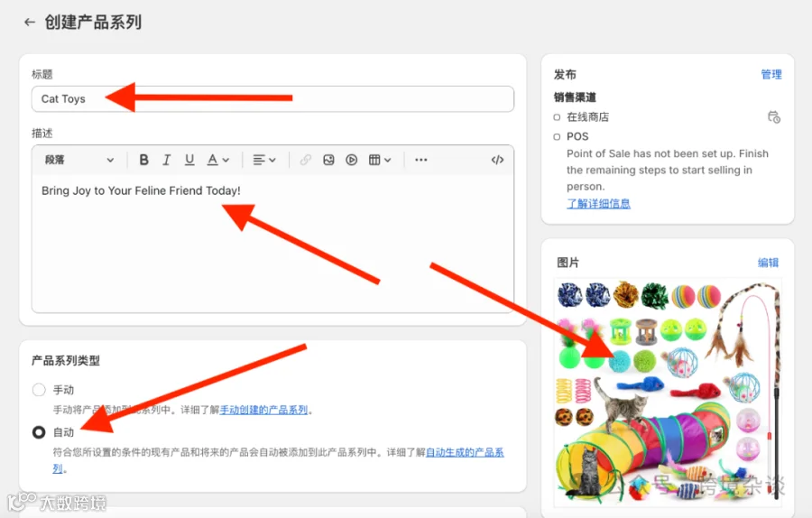Insert an image via the toolbar icon

pos(328,160)
